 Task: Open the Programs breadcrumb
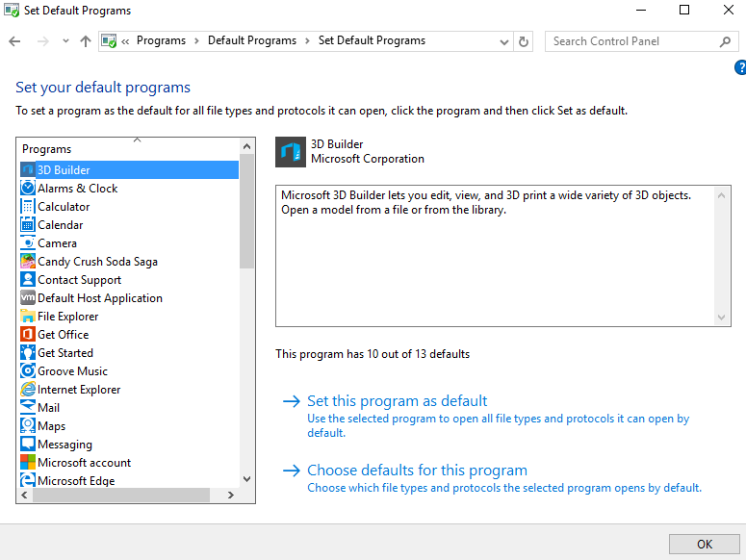coord(162,40)
